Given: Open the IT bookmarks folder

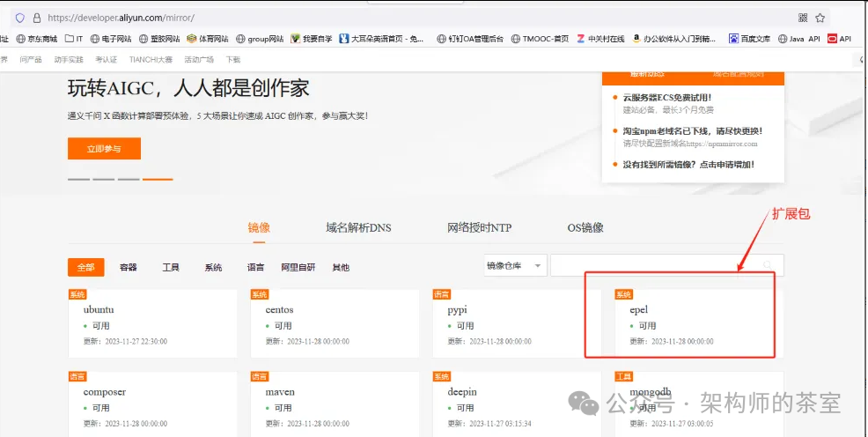Looking at the screenshot, I should click(x=74, y=39).
